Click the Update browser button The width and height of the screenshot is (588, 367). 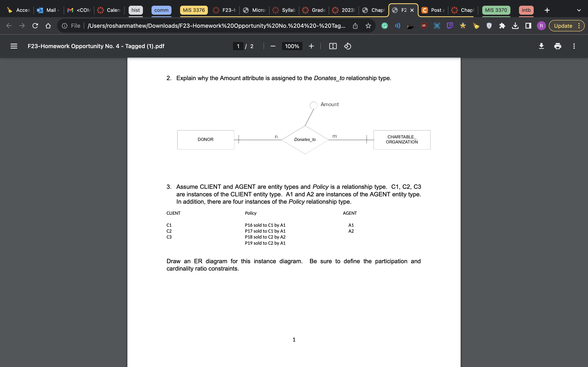click(x=563, y=25)
